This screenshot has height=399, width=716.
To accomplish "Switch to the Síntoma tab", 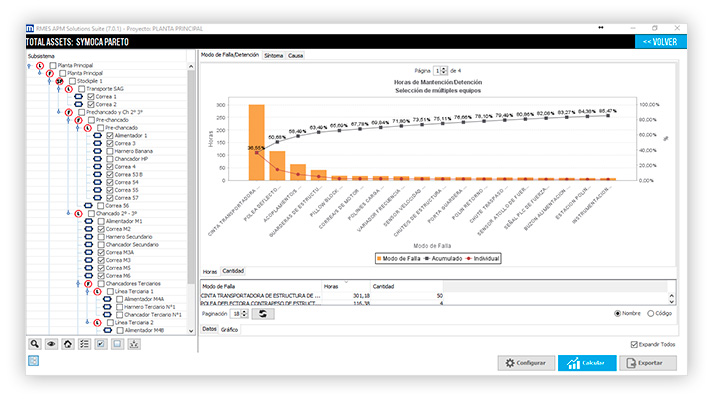I will [x=274, y=56].
